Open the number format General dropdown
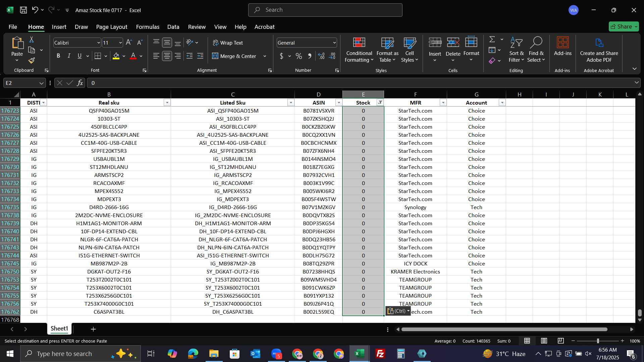The width and height of the screenshot is (644, 362). [x=334, y=43]
